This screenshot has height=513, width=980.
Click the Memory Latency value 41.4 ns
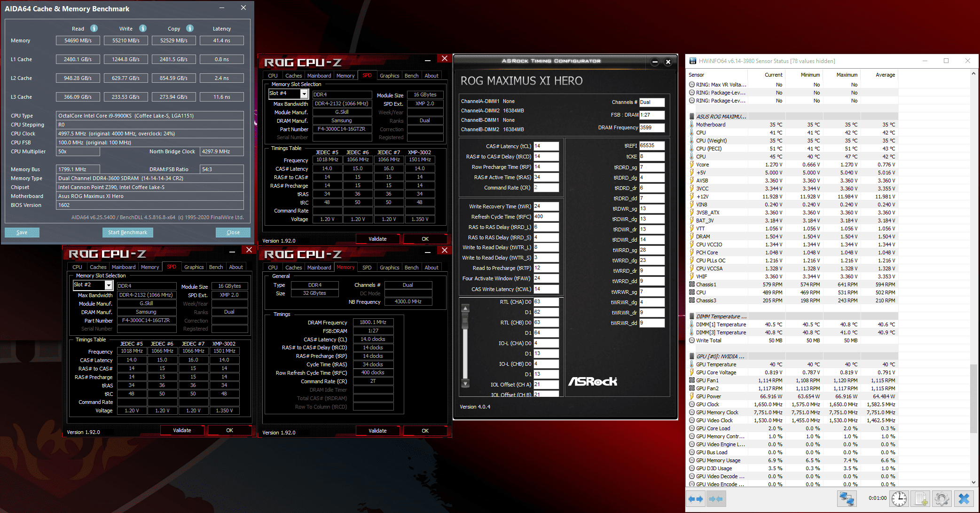(x=222, y=40)
